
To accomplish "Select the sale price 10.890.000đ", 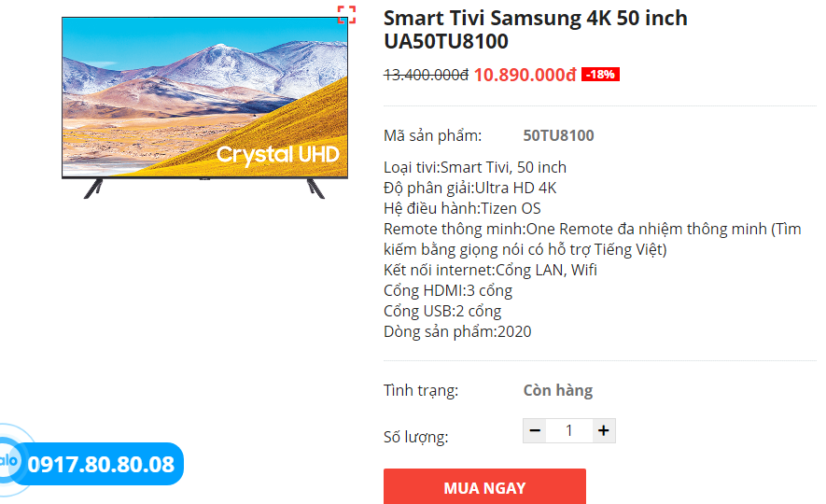I will pyautogui.click(x=525, y=75).
